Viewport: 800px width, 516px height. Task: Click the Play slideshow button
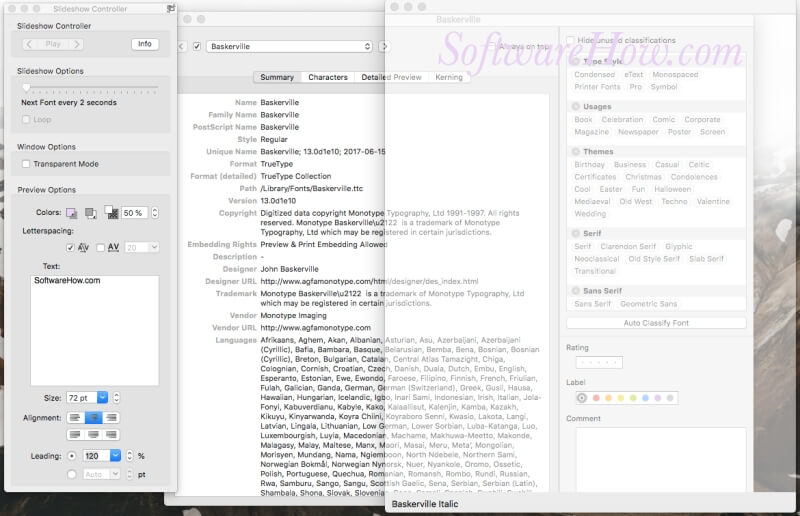point(53,44)
